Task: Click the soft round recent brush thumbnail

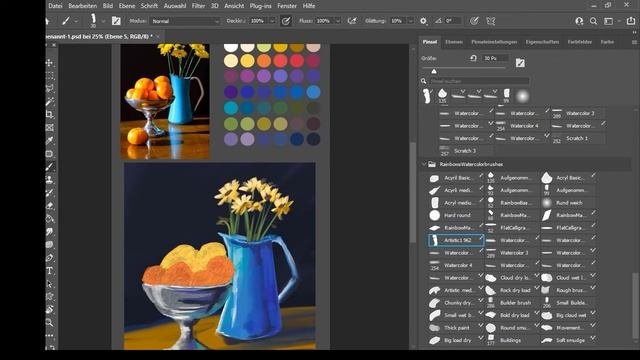Action: [x=523, y=96]
